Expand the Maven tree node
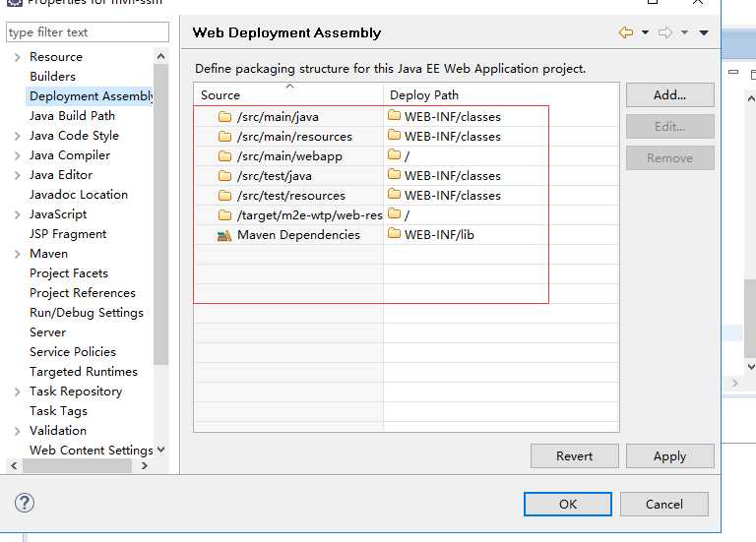Image resolution: width=756 pixels, height=542 pixels. 18,254
